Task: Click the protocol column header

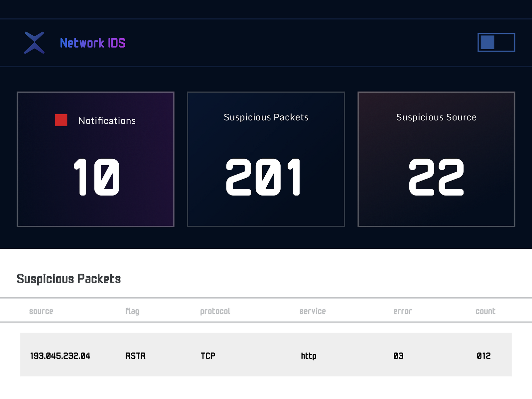Action: coord(215,311)
